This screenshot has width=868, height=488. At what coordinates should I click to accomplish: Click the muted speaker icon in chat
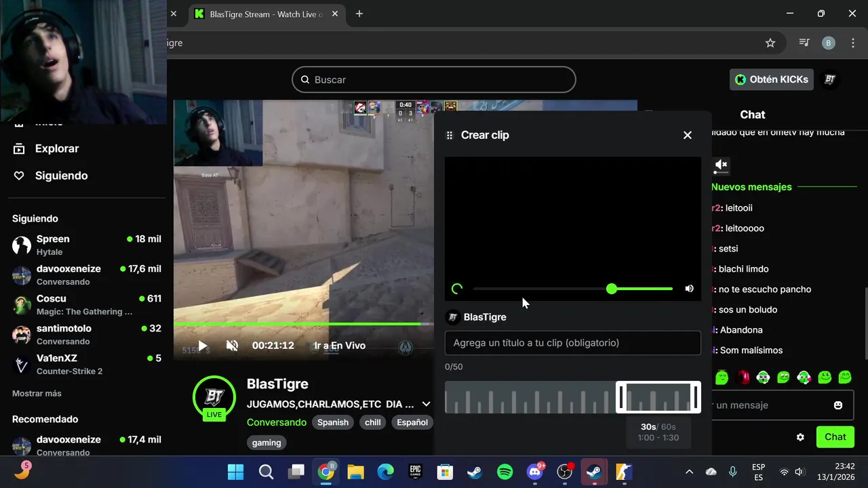[x=721, y=165]
